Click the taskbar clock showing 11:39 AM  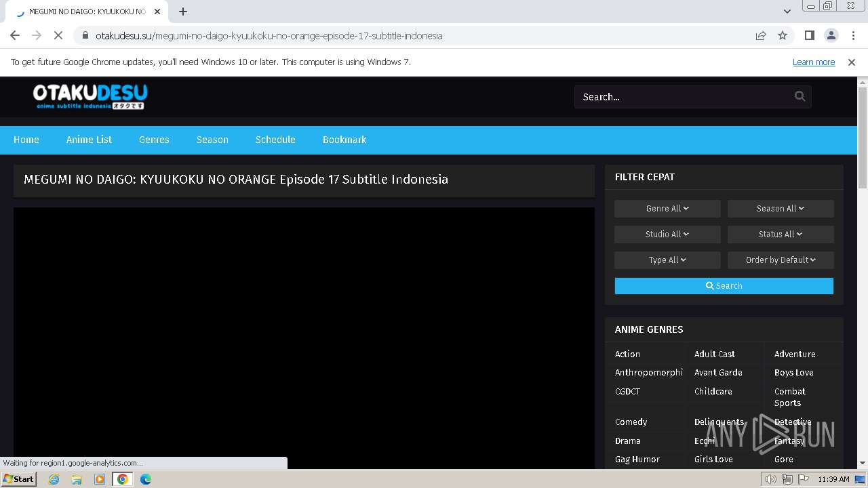[833, 479]
